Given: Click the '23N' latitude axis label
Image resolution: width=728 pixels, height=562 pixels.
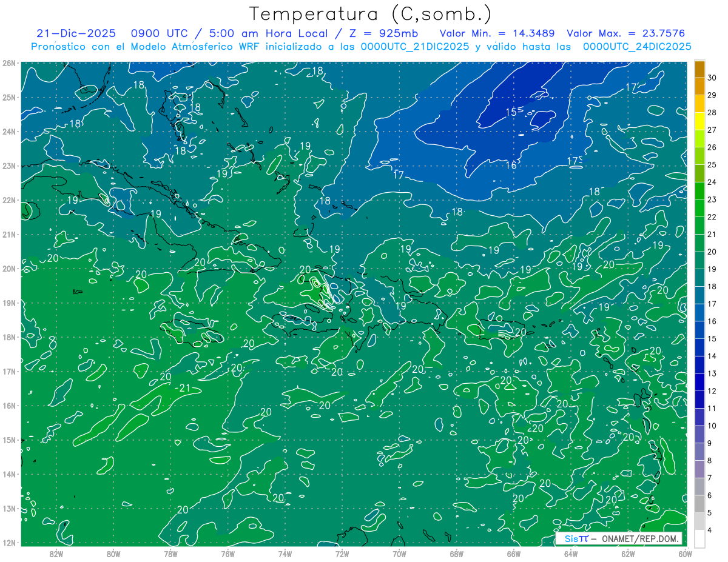Looking at the screenshot, I should 9,166.
